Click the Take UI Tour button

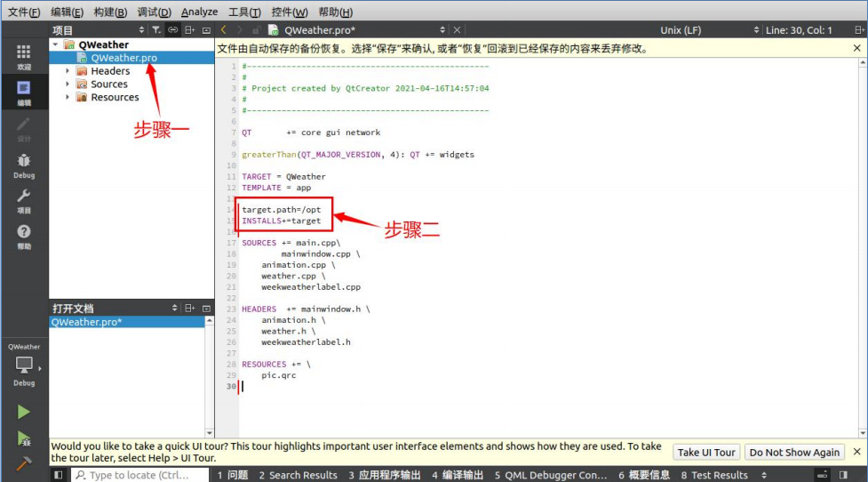tap(706, 452)
